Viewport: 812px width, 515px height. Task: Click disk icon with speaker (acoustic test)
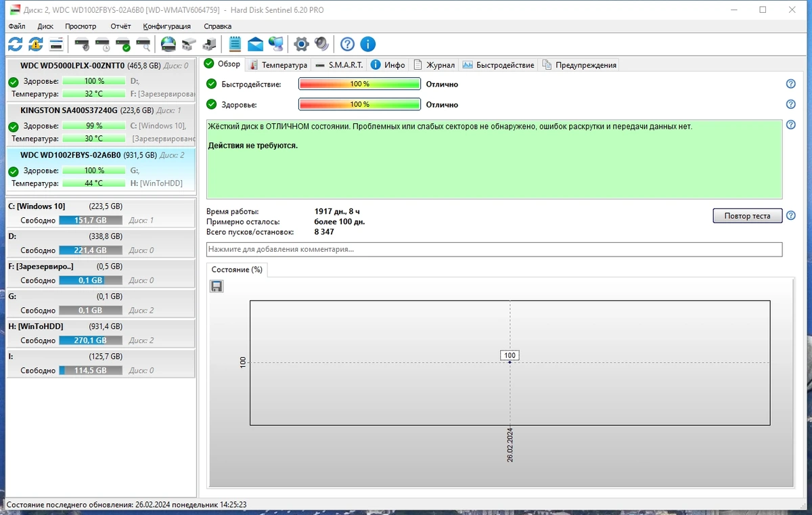(82, 45)
